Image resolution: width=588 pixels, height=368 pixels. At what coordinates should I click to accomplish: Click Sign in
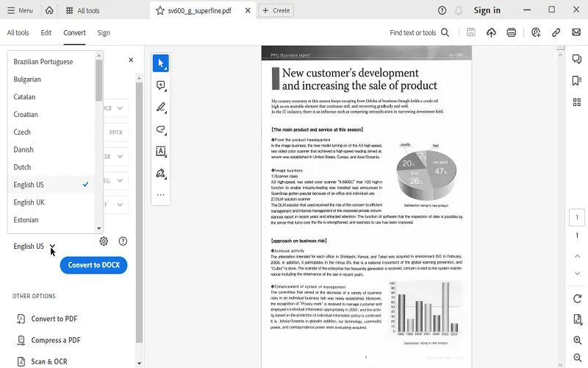(487, 10)
